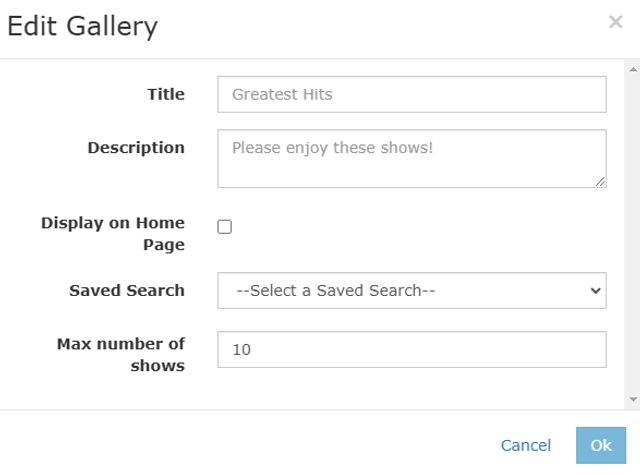Click the scrollbar up arrow
This screenshot has height=475, width=640.
632,70
